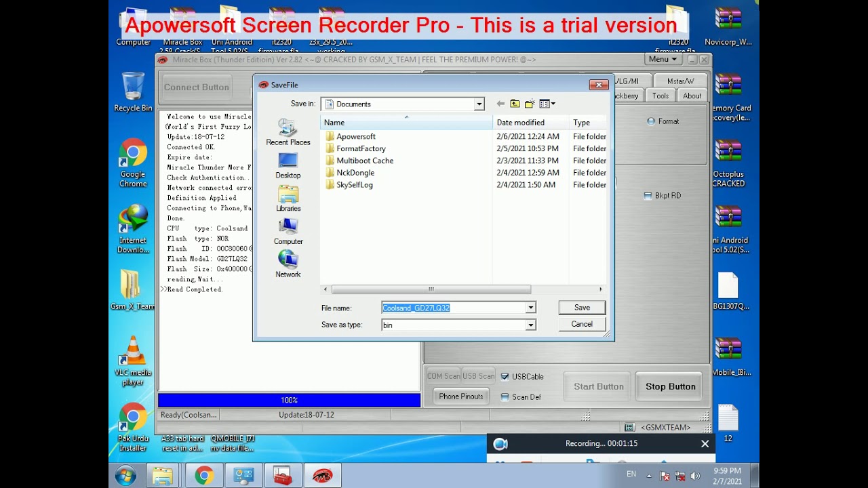The height and width of the screenshot is (488, 868).
Task: Create a new folder in SaveFile dialog
Action: coord(530,104)
